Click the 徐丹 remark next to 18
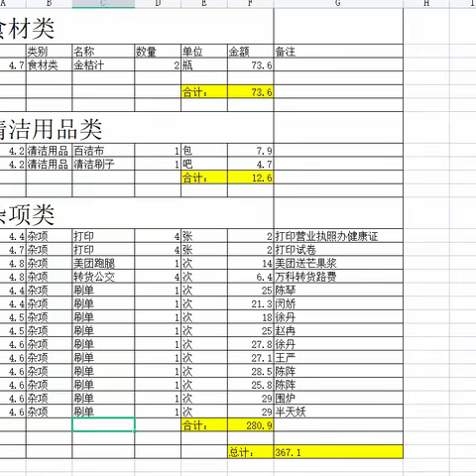The image size is (476, 476). (x=338, y=317)
